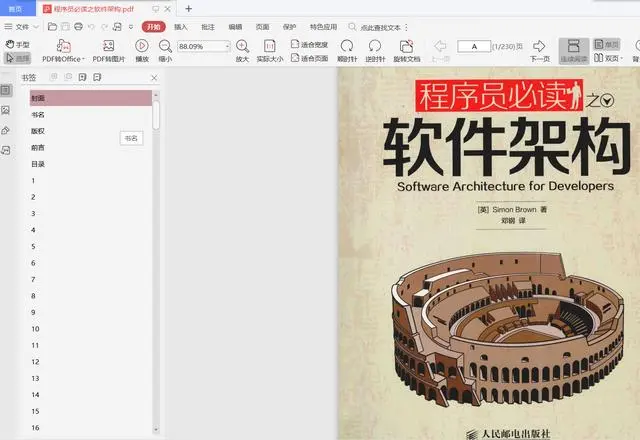Choose 适合页面 fit page

point(309,58)
